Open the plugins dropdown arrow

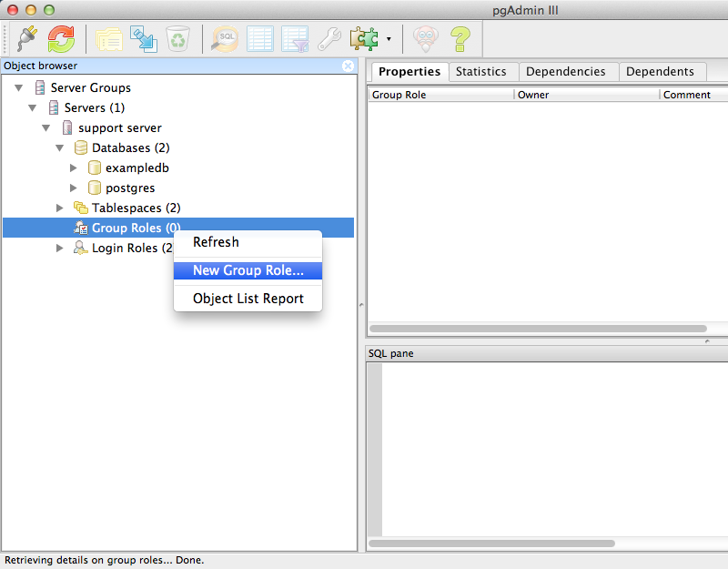click(388, 39)
